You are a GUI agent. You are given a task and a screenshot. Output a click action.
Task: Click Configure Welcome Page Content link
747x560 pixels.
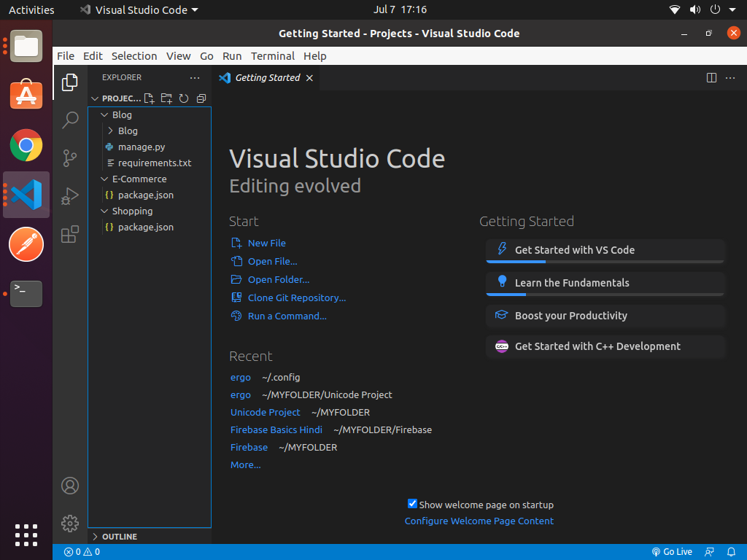[479, 521]
